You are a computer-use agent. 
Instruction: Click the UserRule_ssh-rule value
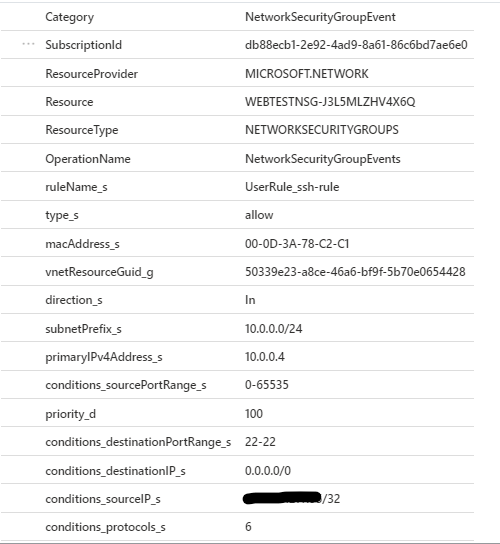click(292, 187)
